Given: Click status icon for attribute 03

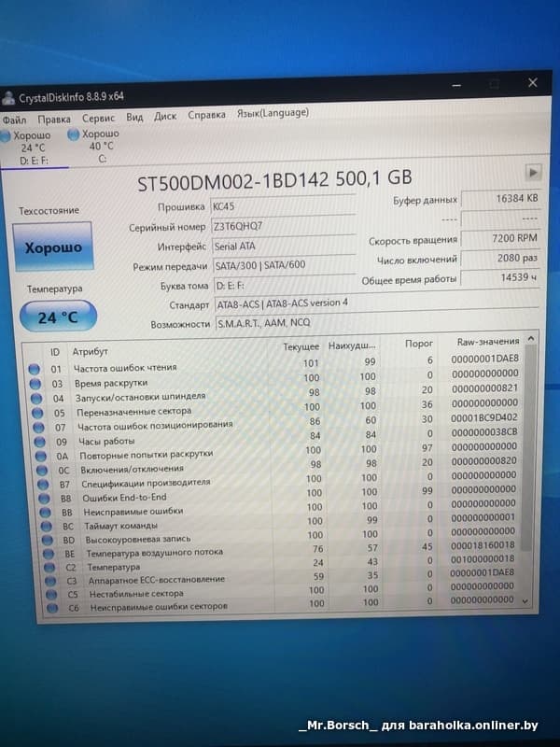Looking at the screenshot, I should 35,384.
